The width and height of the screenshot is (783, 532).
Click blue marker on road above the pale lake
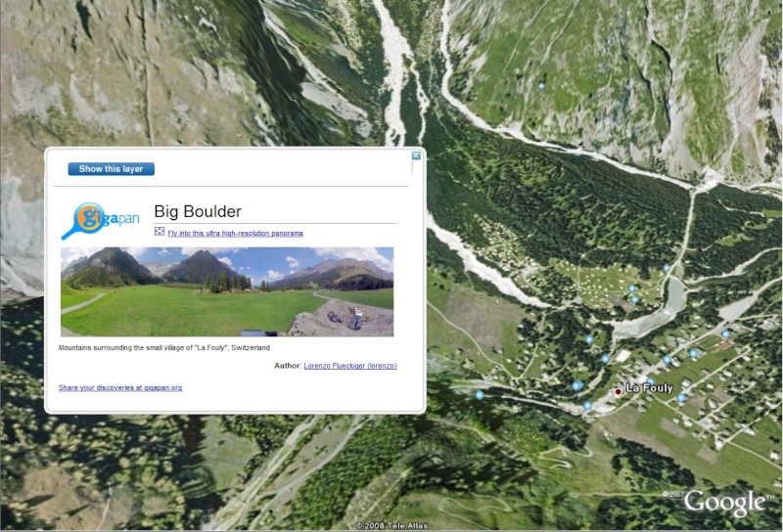pyautogui.click(x=667, y=268)
